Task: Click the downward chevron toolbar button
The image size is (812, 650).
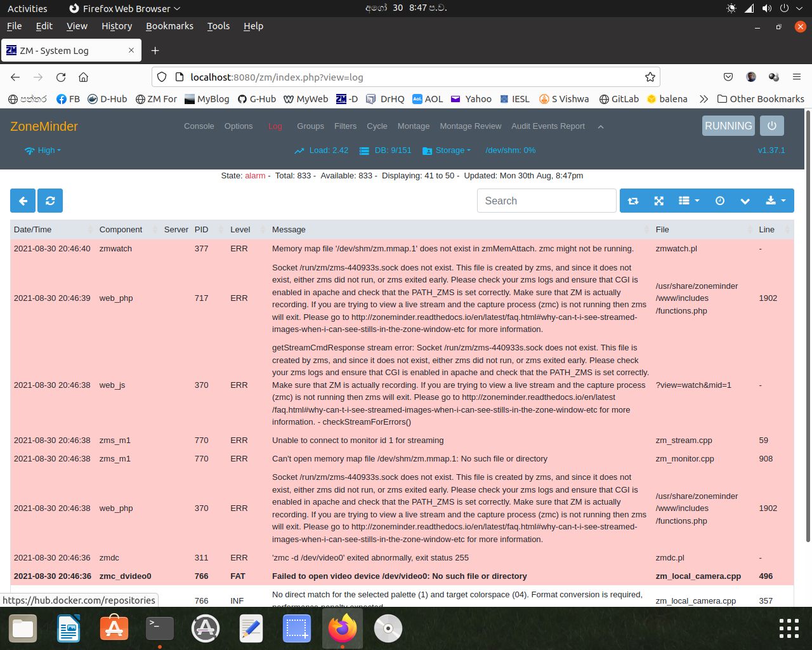Action: coord(745,201)
